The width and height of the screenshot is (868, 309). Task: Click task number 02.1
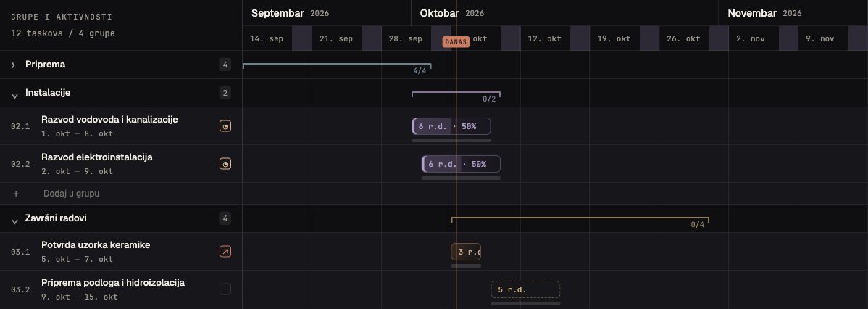coord(20,126)
